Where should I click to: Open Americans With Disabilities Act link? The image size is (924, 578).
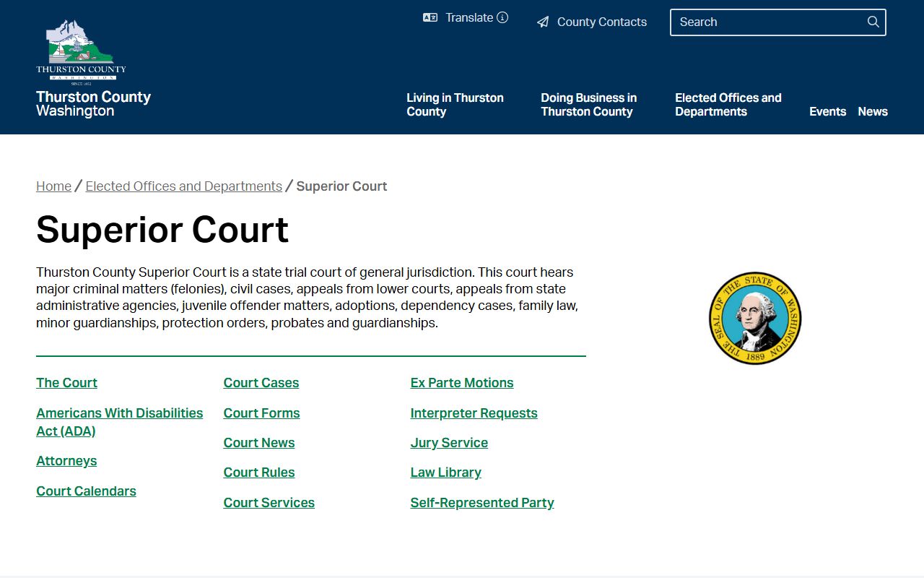coord(120,422)
